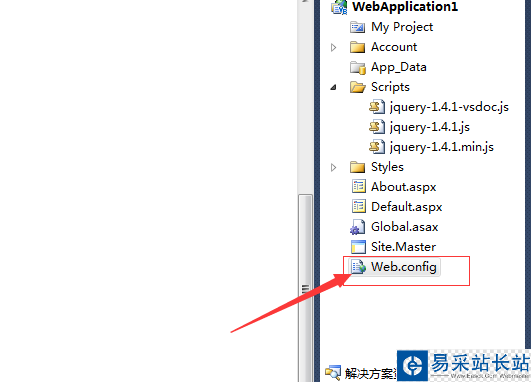Click the Global.asax gear file icon
The height and width of the screenshot is (382, 531).
pyautogui.click(x=358, y=227)
